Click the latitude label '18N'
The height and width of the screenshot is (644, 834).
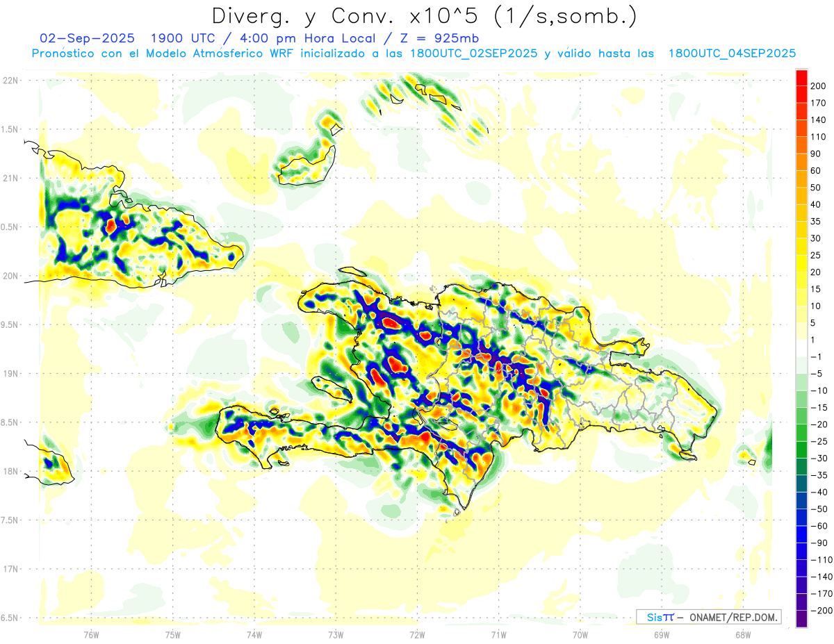(x=10, y=471)
